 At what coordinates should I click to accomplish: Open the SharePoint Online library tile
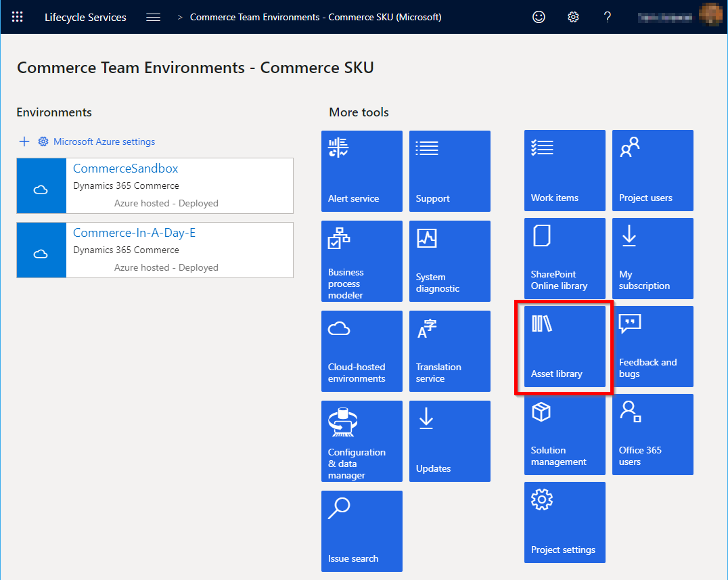pyautogui.click(x=564, y=259)
